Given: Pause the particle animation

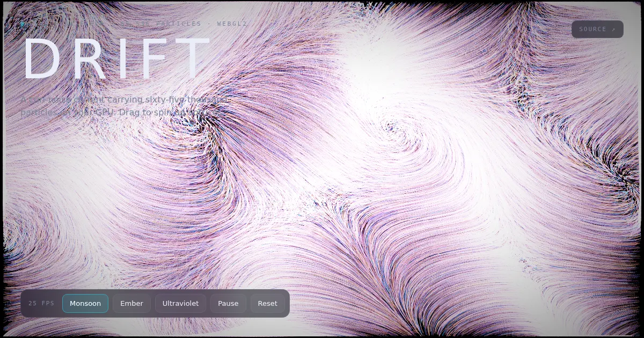Looking at the screenshot, I should [228, 303].
